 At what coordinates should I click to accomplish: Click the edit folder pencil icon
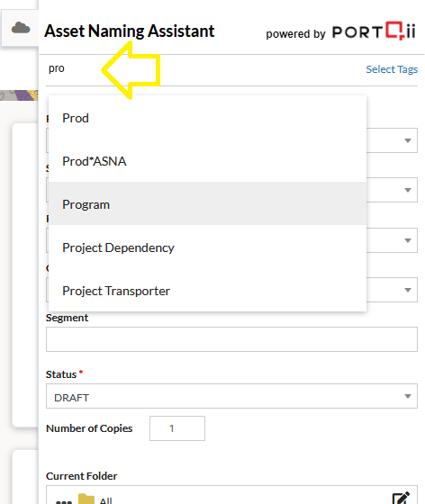pyautogui.click(x=401, y=499)
